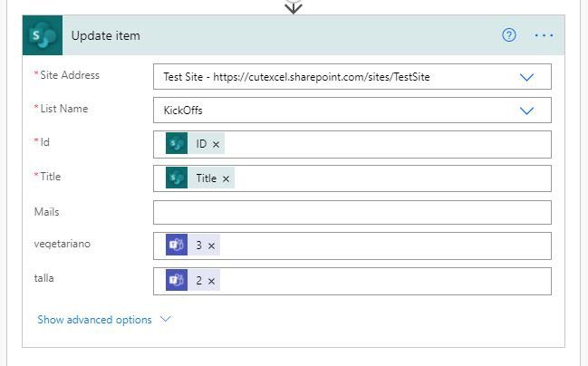Expand Show advanced options chevron
The width and height of the screenshot is (588, 366).
click(x=166, y=319)
